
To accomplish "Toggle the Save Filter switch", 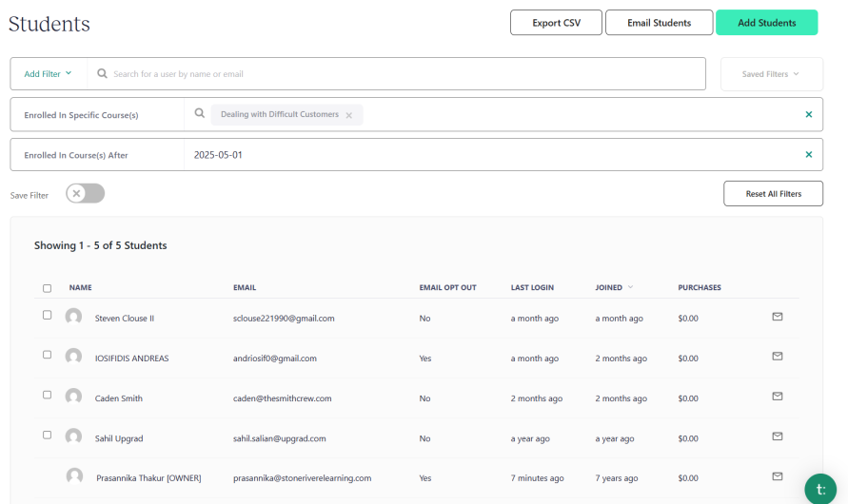I will [85, 193].
